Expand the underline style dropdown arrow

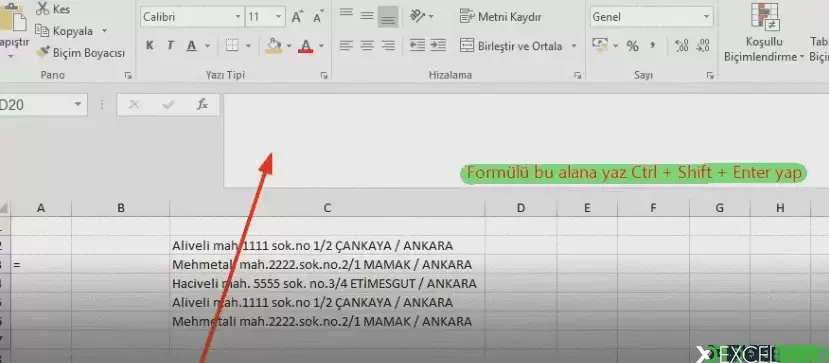click(207, 46)
